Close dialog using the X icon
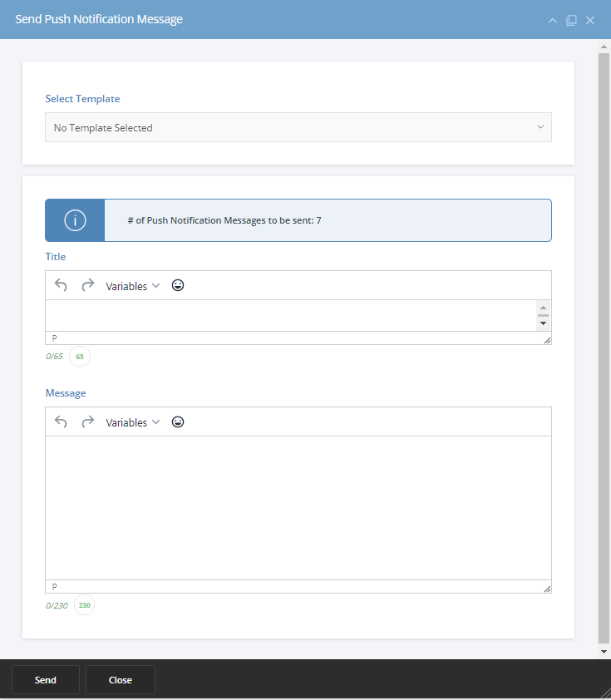The width and height of the screenshot is (611, 700). [590, 21]
